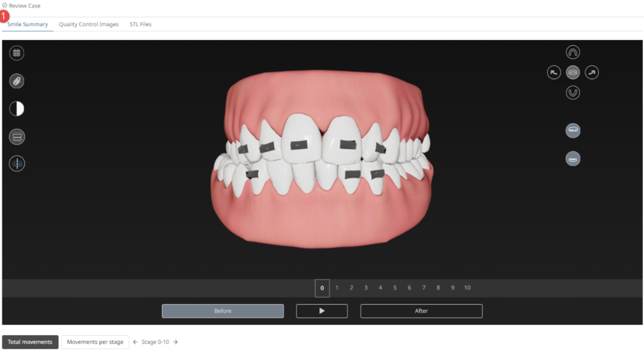Open the superimposition comparison tool
The width and height of the screenshot is (644, 352).
(17, 164)
